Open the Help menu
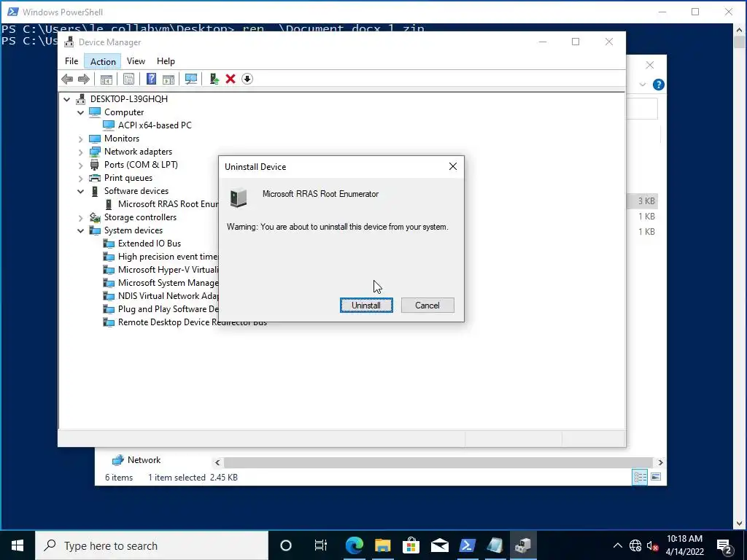This screenshot has width=747, height=560. [166, 61]
